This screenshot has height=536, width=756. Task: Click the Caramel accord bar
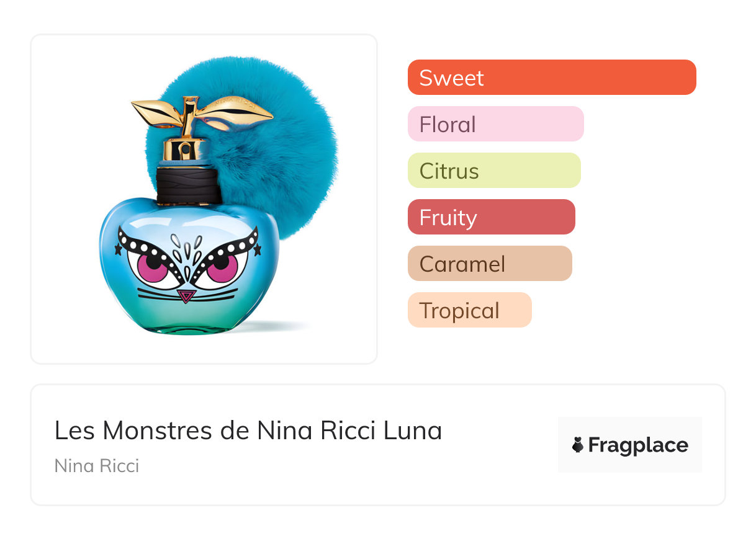pos(489,264)
